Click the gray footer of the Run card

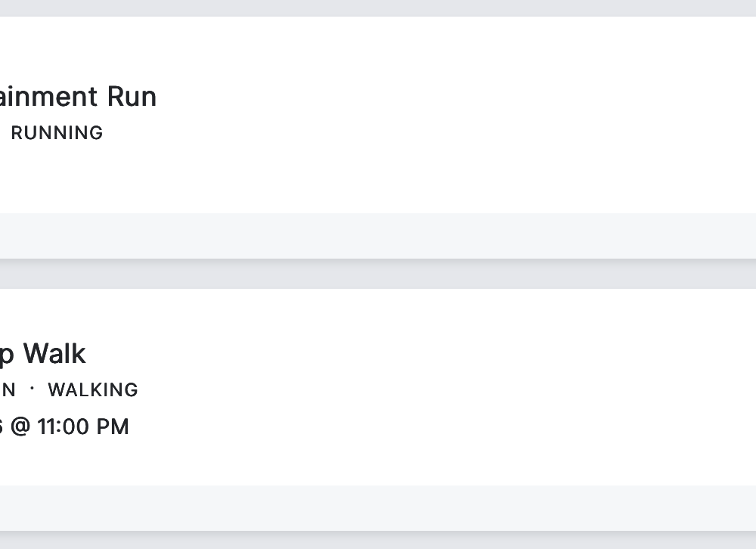click(x=378, y=236)
